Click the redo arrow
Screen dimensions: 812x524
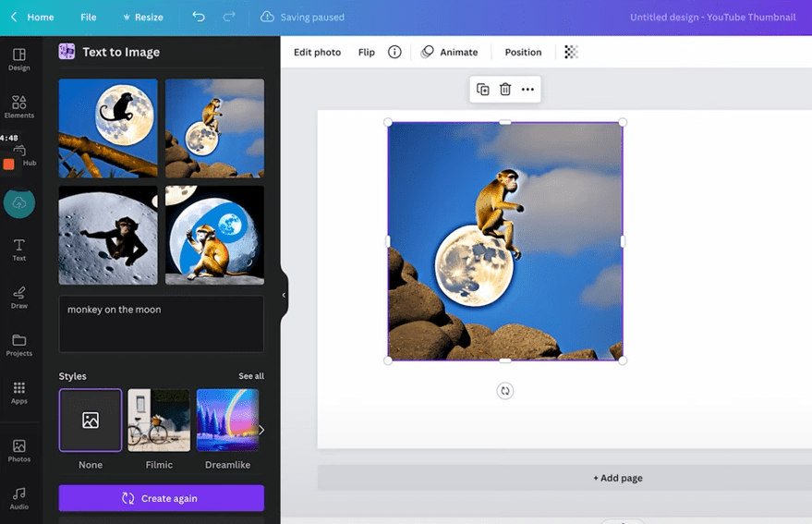[x=229, y=17]
